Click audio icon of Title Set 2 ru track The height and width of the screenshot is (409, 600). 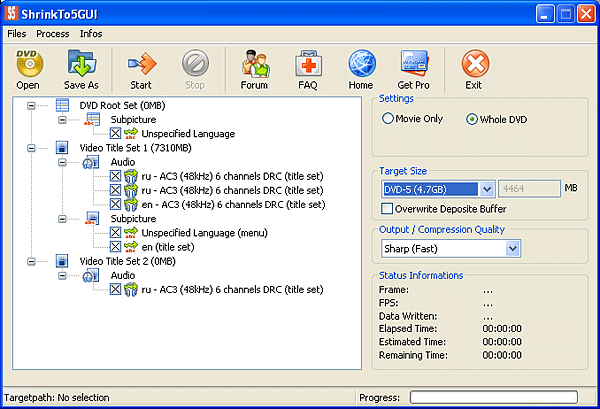[130, 289]
